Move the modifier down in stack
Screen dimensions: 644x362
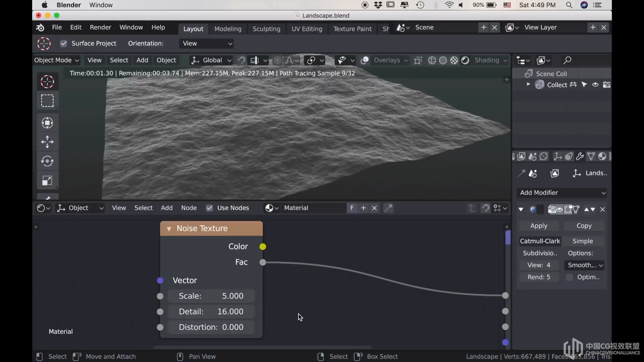593,209
